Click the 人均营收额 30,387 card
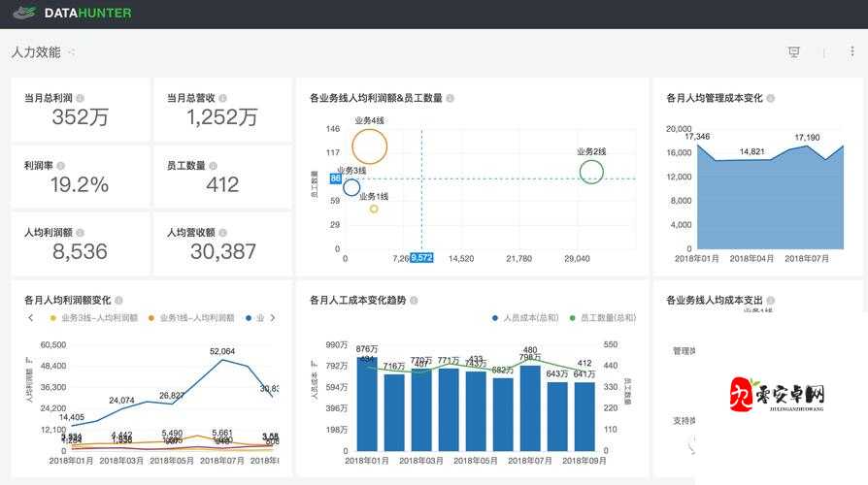Screen dimensions: 868x485 [x=222, y=244]
